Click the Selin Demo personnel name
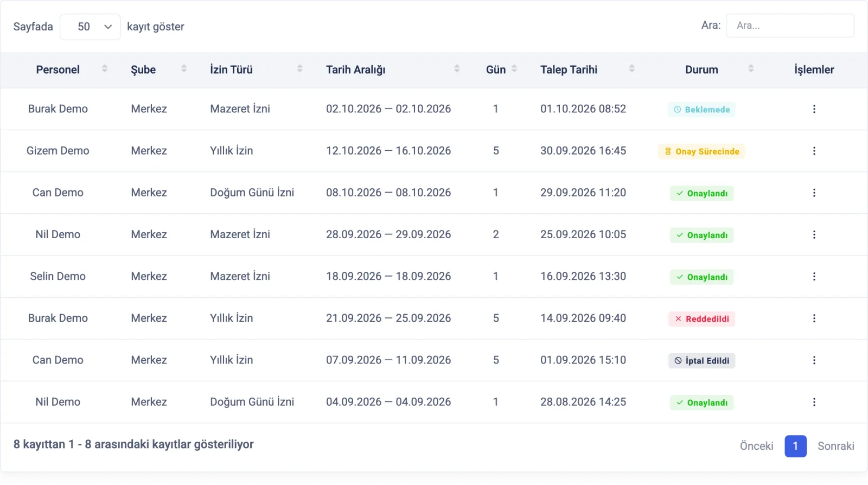The height and width of the screenshot is (485, 868). tap(58, 276)
